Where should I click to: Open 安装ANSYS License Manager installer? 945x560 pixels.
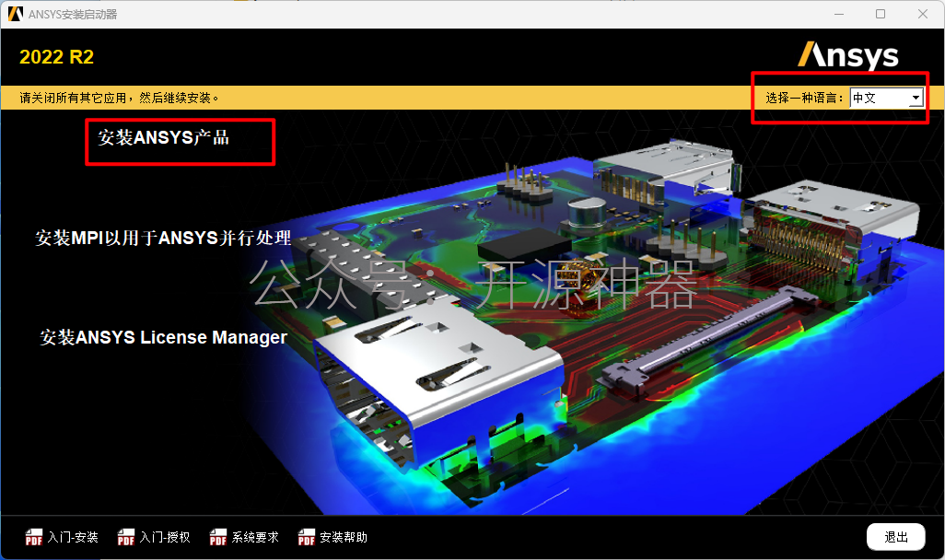coord(163,337)
